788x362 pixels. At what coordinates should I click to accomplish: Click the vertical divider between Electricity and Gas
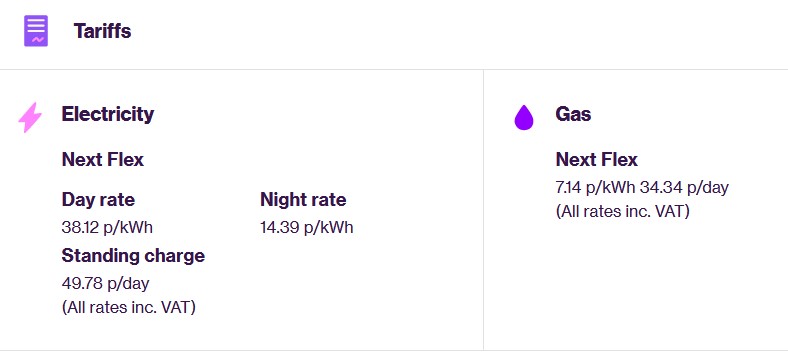point(483,210)
